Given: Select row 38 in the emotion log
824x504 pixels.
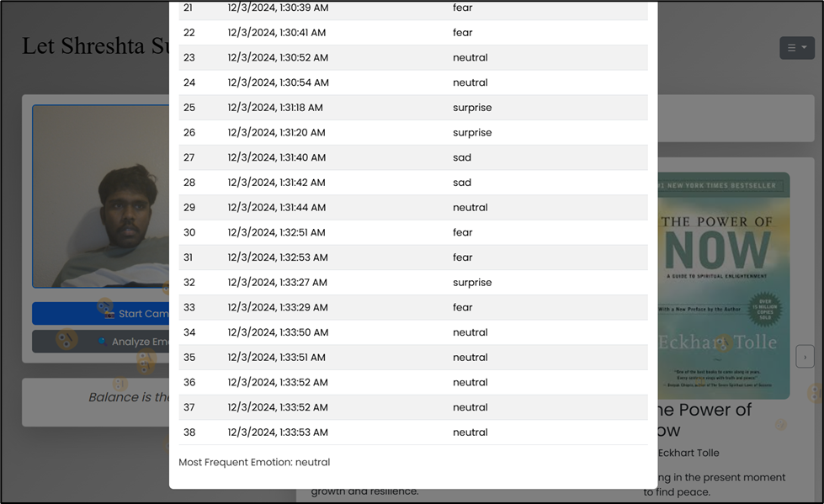Looking at the screenshot, I should coord(412,432).
